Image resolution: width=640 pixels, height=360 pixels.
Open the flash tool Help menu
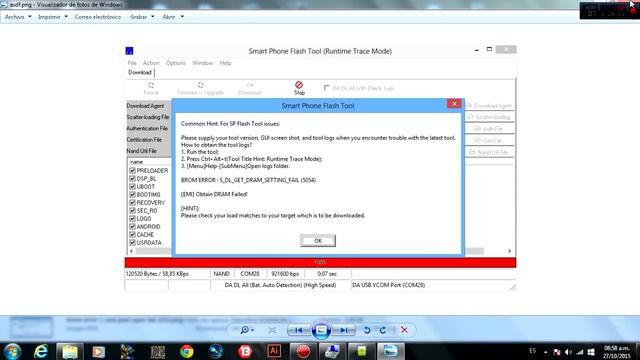pos(225,63)
